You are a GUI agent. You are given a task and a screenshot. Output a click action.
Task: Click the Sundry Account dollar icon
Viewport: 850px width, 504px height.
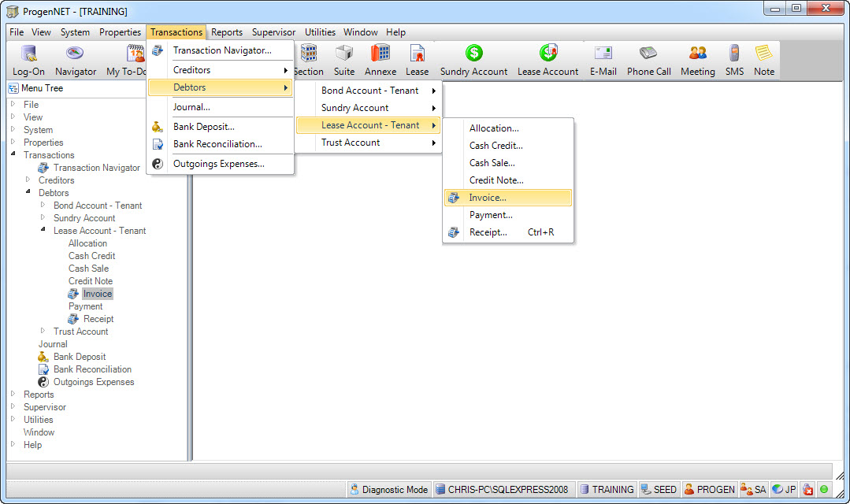(473, 53)
